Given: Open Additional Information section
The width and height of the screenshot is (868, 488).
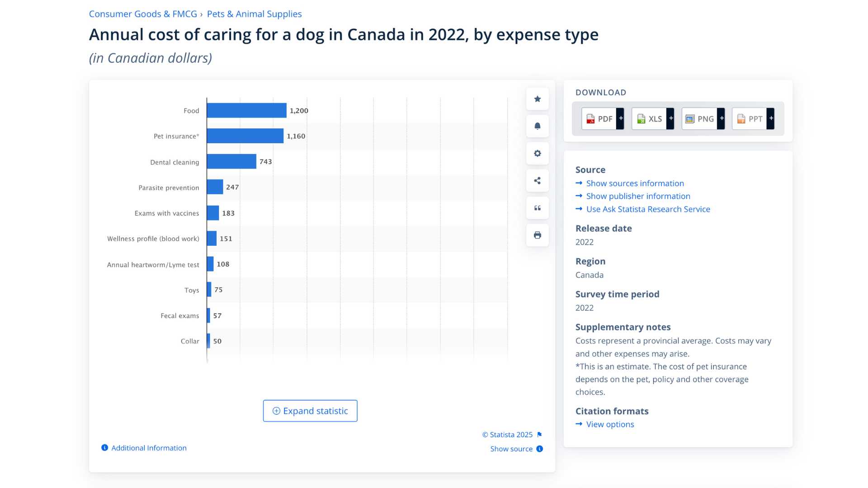Looking at the screenshot, I should [x=148, y=448].
